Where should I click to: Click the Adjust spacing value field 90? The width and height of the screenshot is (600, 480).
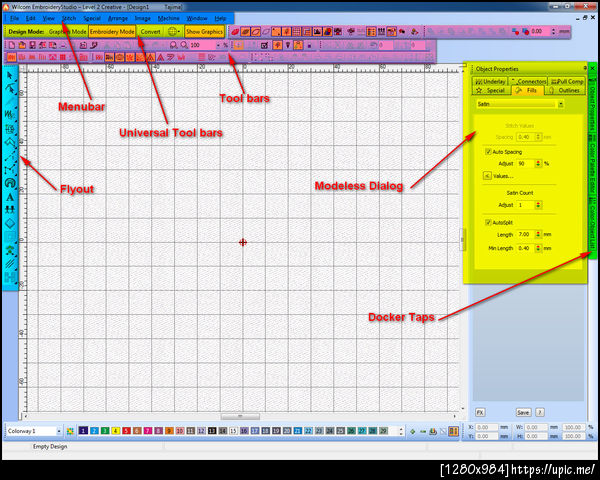526,163
